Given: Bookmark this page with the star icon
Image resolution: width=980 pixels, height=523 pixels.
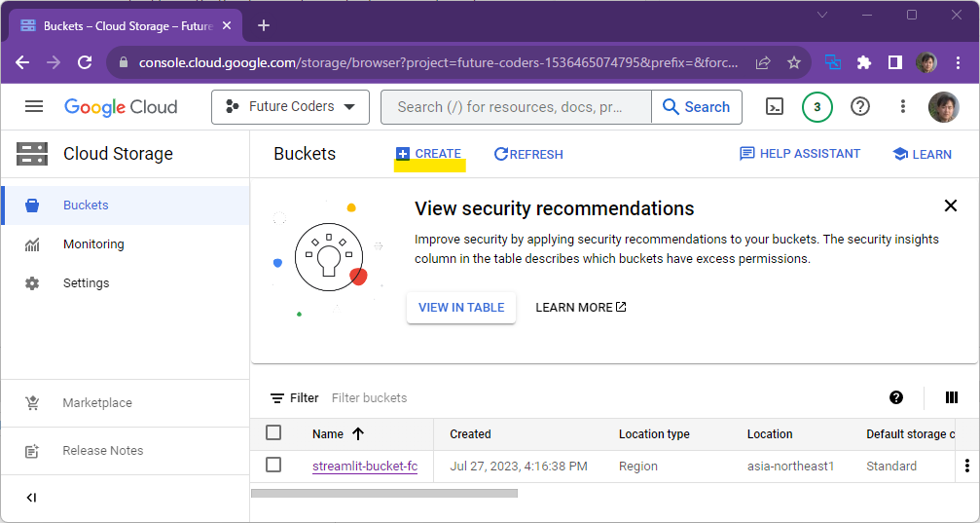Looking at the screenshot, I should tap(794, 62).
